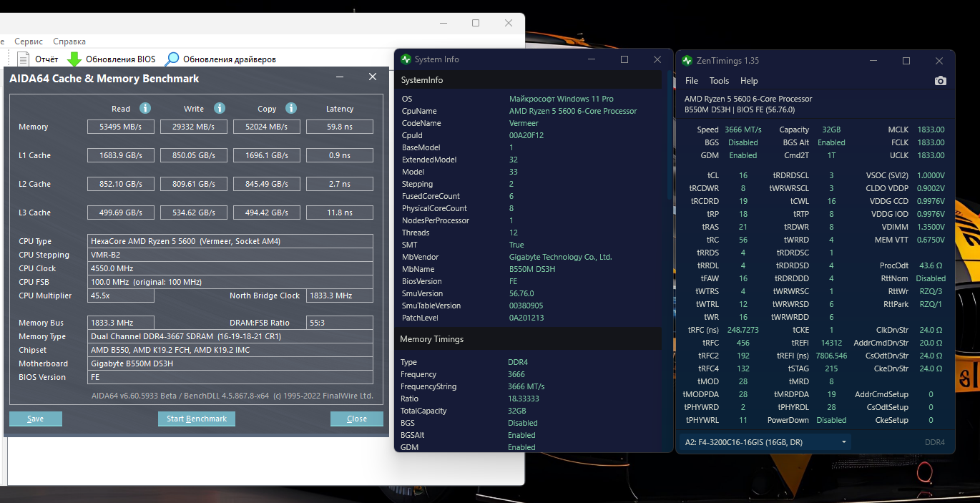980x503 pixels.
Task: Click the Memory Type DDR4-3667 SDRAM field
Action: [x=230, y=336]
